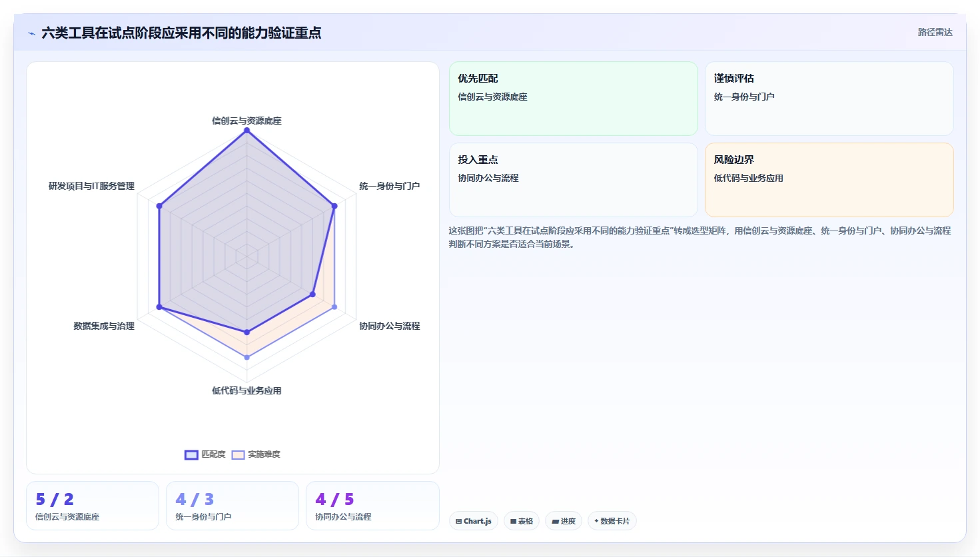This screenshot has width=980, height=557.
Task: Click the 实施难度 legend label
Action: [264, 454]
